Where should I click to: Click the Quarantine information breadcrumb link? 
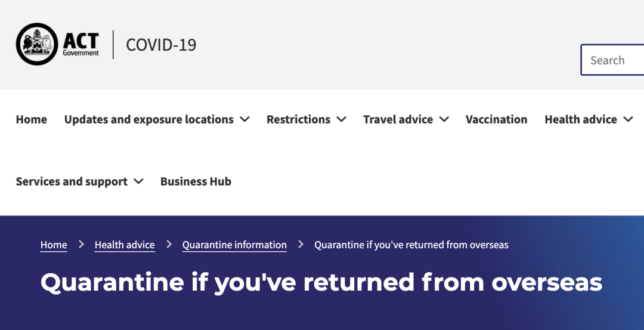234,245
